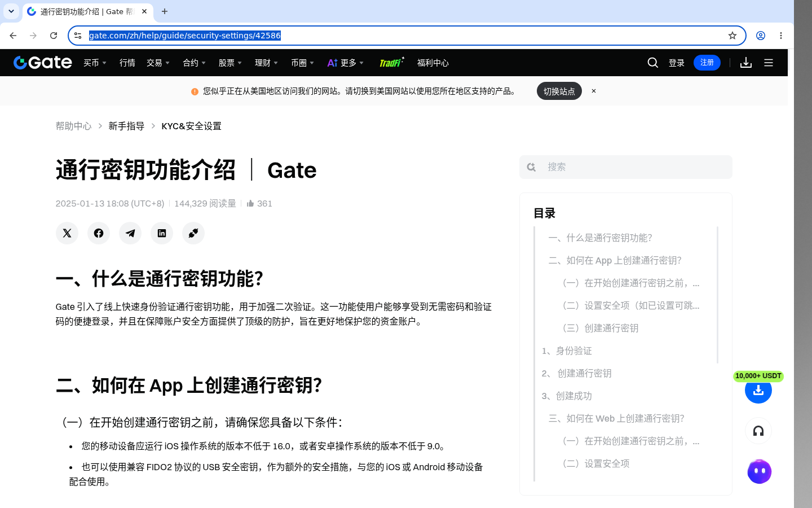Open the tab search dropdown arrow
The height and width of the screenshot is (508, 812).
pos(11,11)
